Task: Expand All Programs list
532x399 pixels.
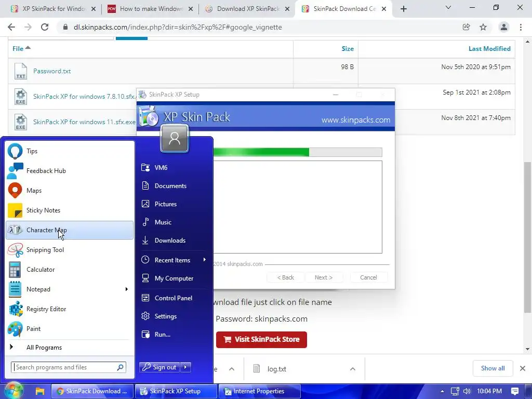Action: coord(70,348)
